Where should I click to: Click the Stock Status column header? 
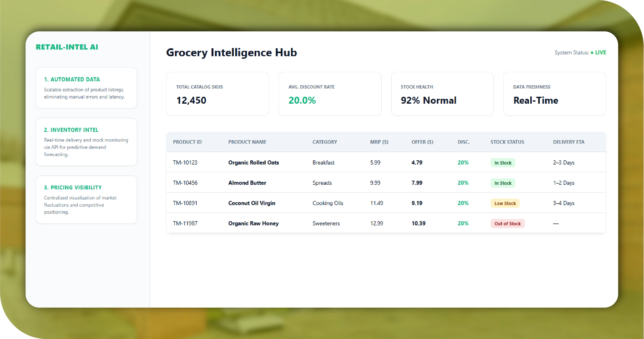pos(507,142)
